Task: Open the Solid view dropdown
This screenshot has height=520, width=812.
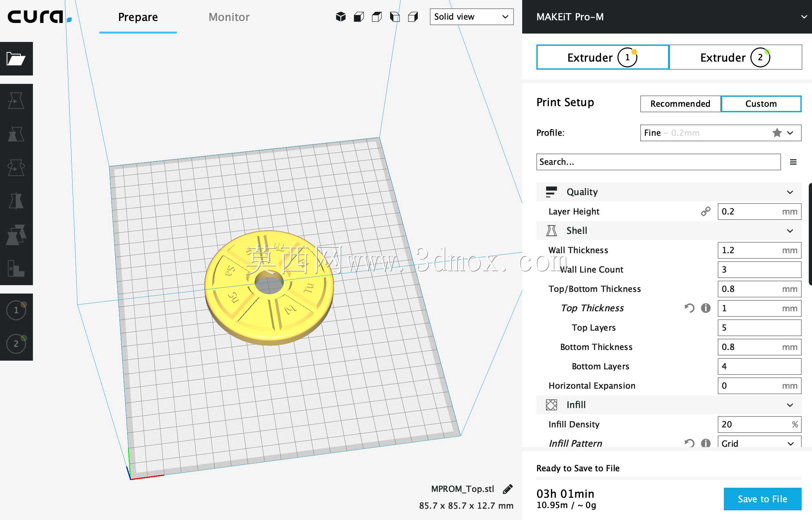Action: click(x=472, y=17)
